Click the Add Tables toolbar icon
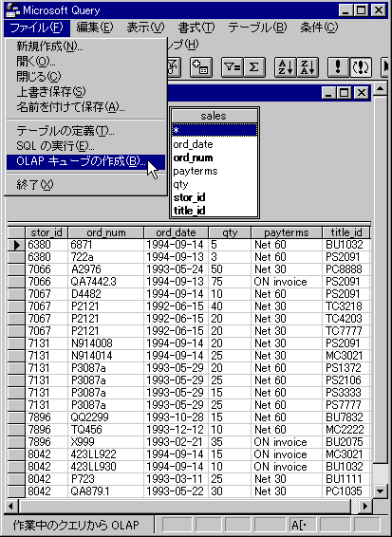This screenshot has width=392, height=537. [x=201, y=66]
